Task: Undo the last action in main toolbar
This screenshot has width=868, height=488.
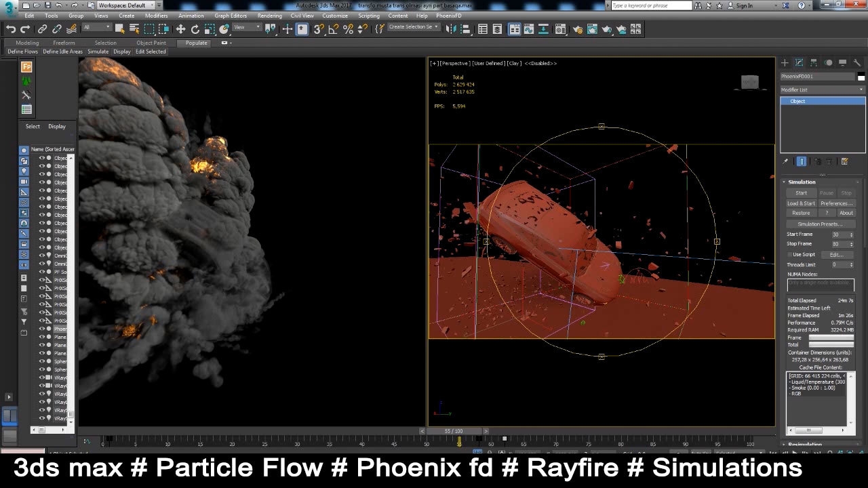Action: 11,29
